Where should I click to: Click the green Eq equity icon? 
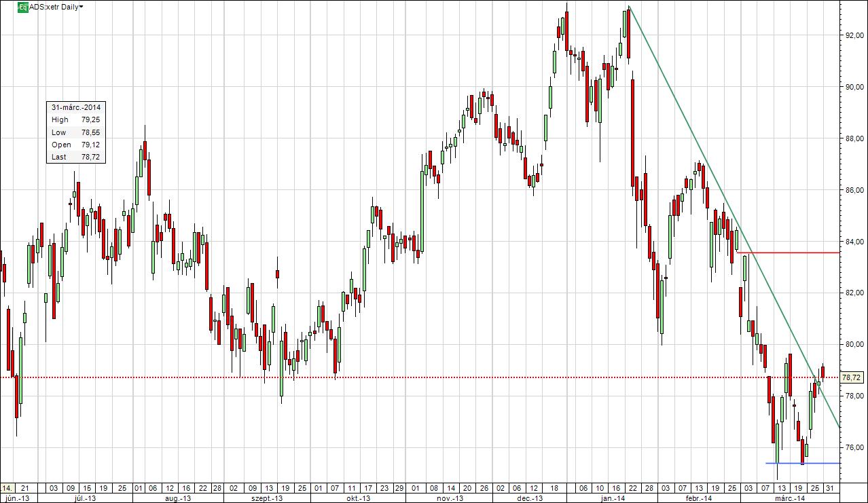click(23, 7)
